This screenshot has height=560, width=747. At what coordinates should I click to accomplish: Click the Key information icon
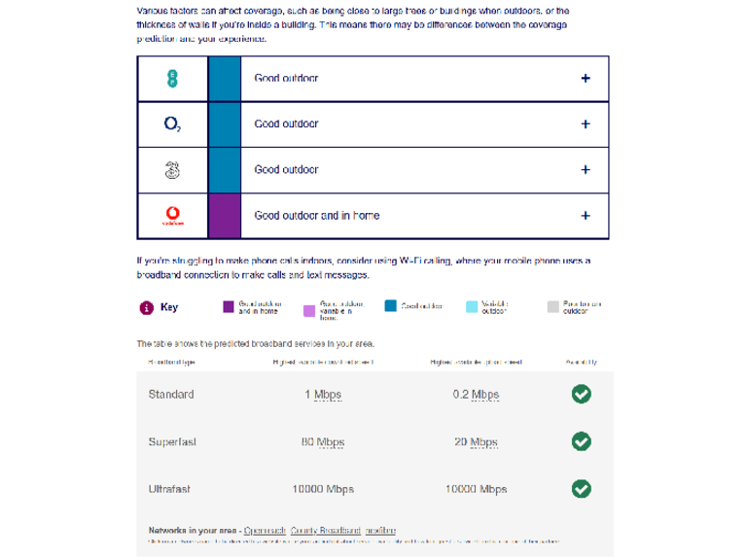click(x=146, y=307)
